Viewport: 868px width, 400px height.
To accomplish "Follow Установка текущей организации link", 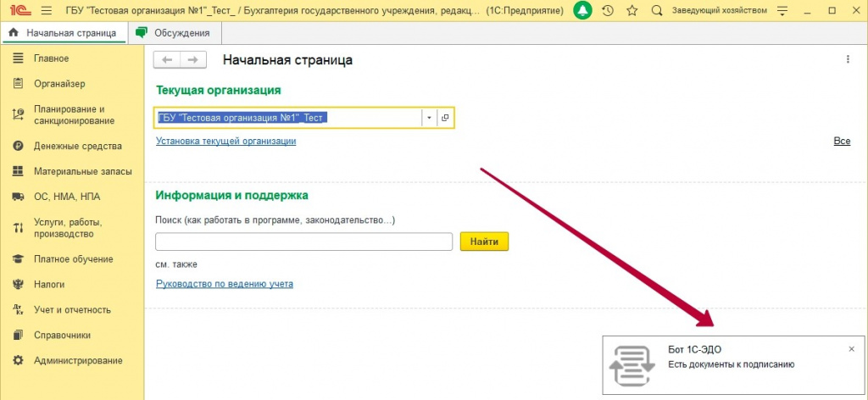I will [225, 141].
